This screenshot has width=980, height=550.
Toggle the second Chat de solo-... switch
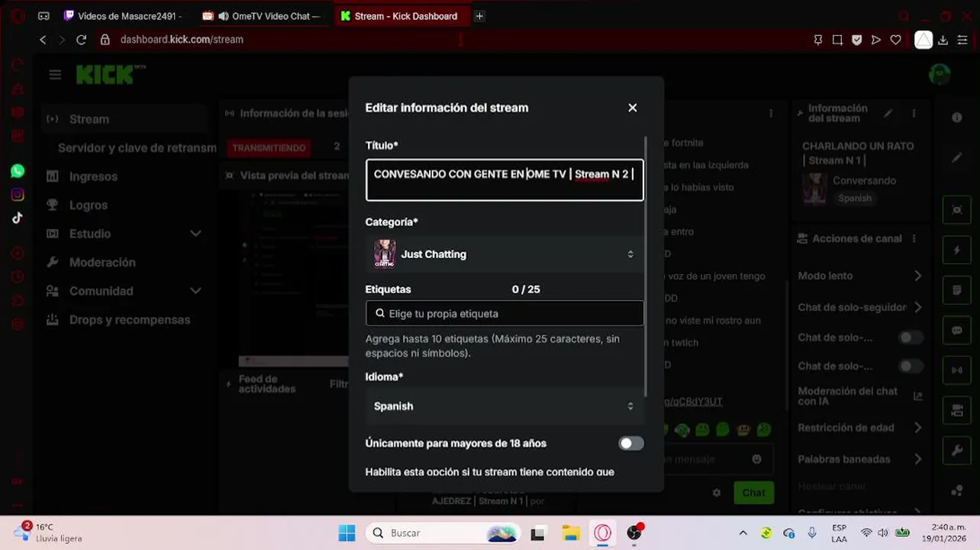[911, 366]
